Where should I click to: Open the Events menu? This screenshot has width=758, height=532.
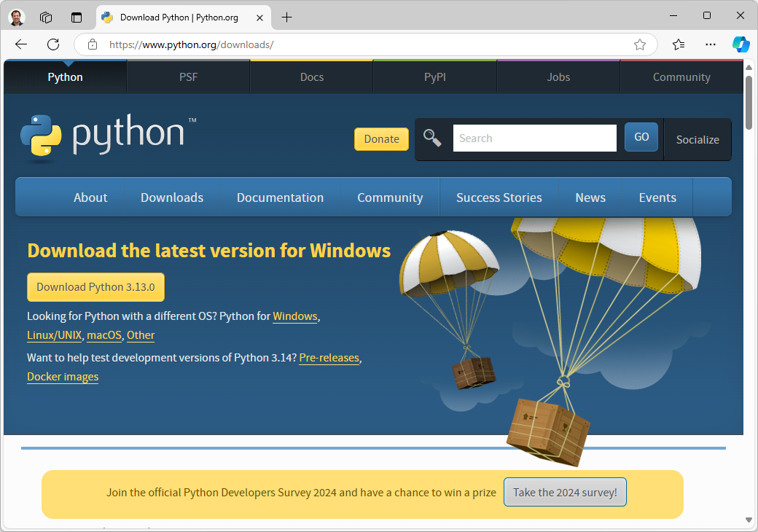pyautogui.click(x=658, y=197)
